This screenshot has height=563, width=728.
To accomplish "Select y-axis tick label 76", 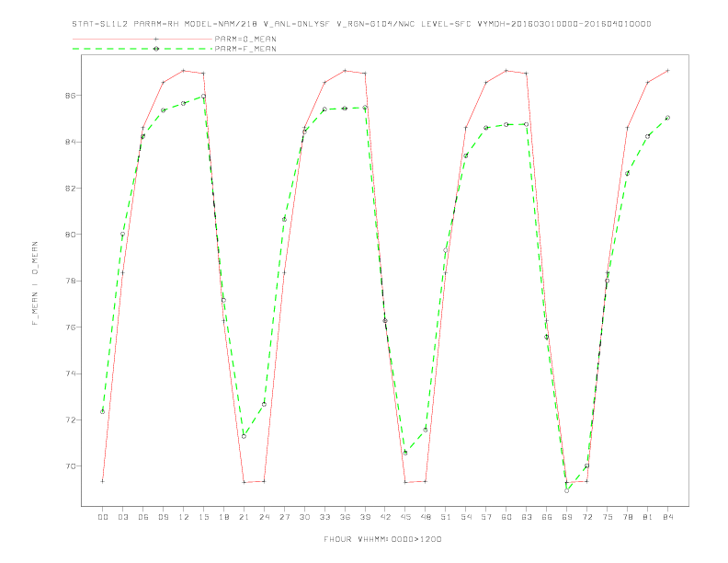I will point(71,327).
